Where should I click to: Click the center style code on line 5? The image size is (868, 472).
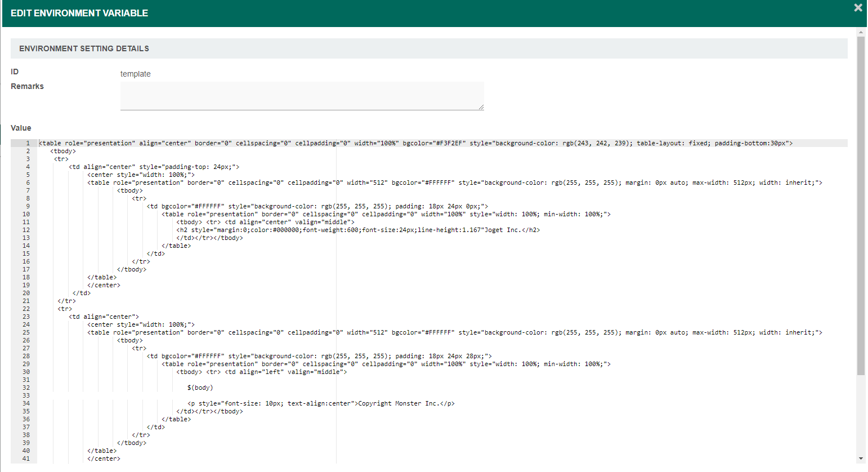point(141,175)
